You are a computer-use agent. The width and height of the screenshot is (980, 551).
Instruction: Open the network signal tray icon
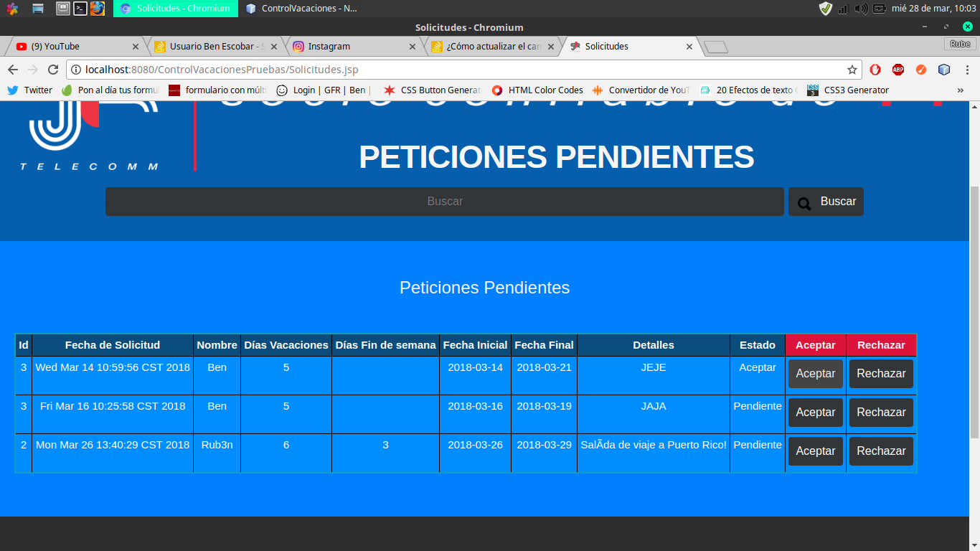tap(843, 9)
